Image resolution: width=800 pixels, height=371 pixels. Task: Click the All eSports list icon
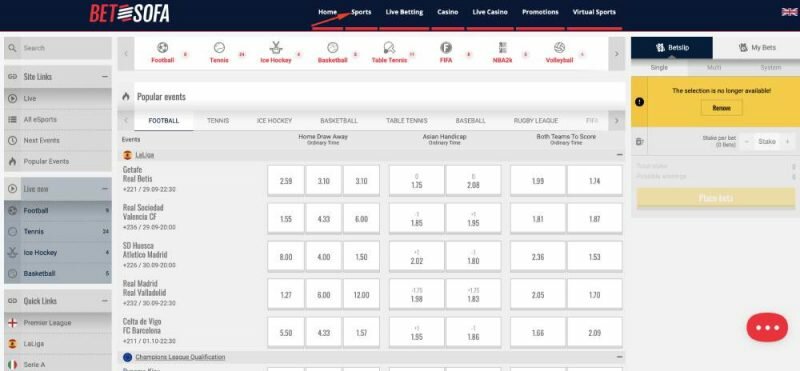(x=13, y=119)
